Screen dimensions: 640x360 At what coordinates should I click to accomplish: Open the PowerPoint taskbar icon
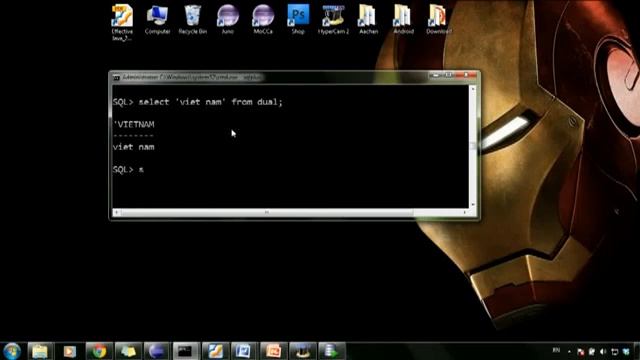tap(273, 351)
